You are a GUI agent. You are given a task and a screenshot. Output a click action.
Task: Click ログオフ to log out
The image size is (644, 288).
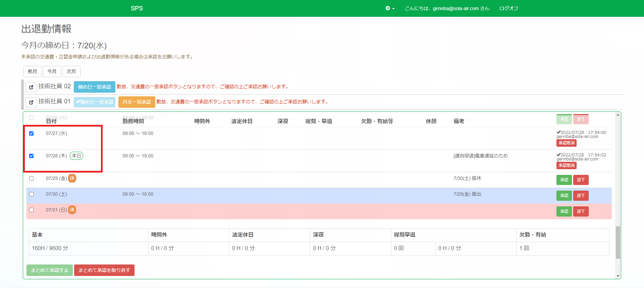point(508,8)
